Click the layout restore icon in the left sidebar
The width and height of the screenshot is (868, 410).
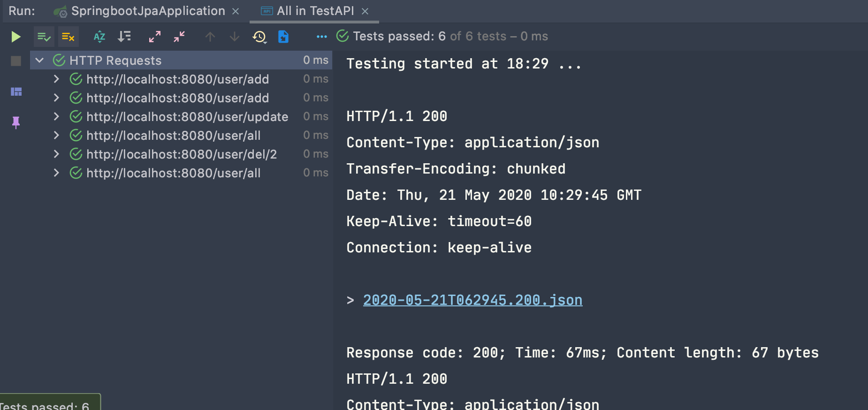[16, 91]
